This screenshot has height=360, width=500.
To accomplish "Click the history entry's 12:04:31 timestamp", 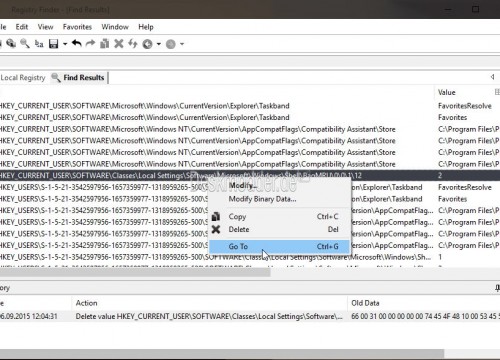I will tap(29, 316).
